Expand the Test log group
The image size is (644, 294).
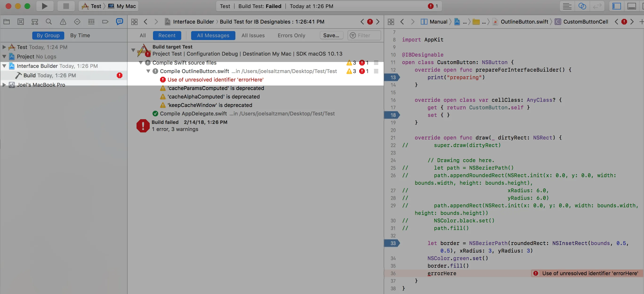[x=4, y=47]
